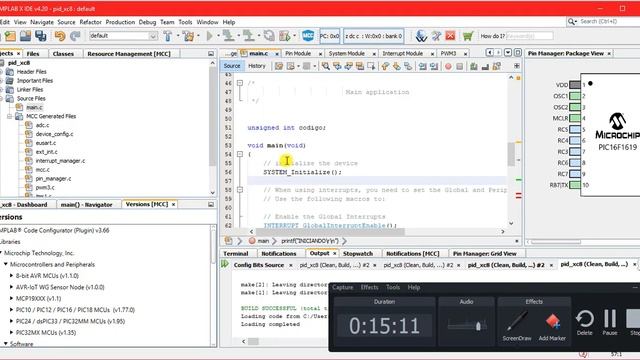640x360 pixels.
Task: Click the Clean and Build icon
Action: tap(189, 36)
